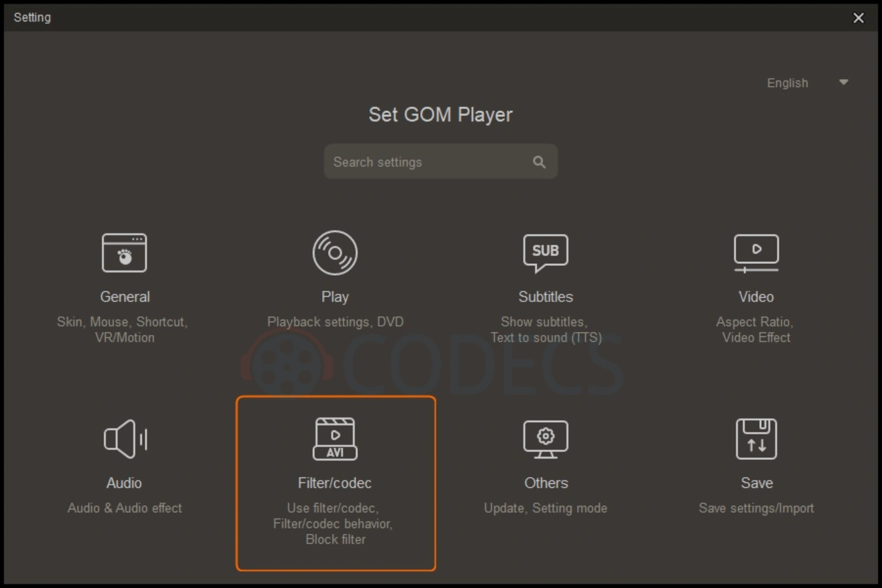Click the Play disc icon

[335, 253]
